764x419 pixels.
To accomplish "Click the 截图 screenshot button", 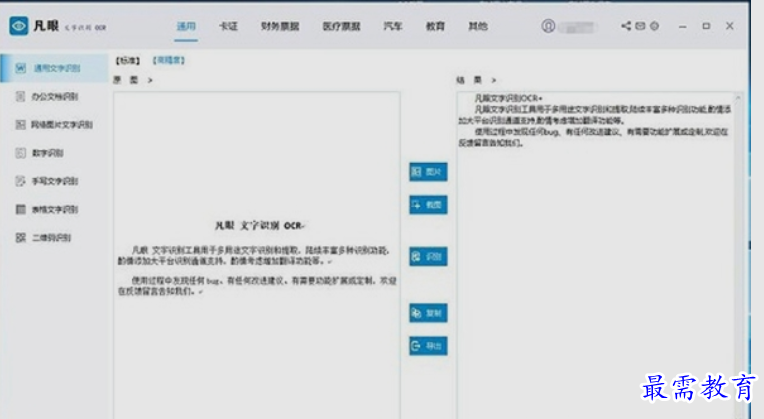I will [x=428, y=205].
